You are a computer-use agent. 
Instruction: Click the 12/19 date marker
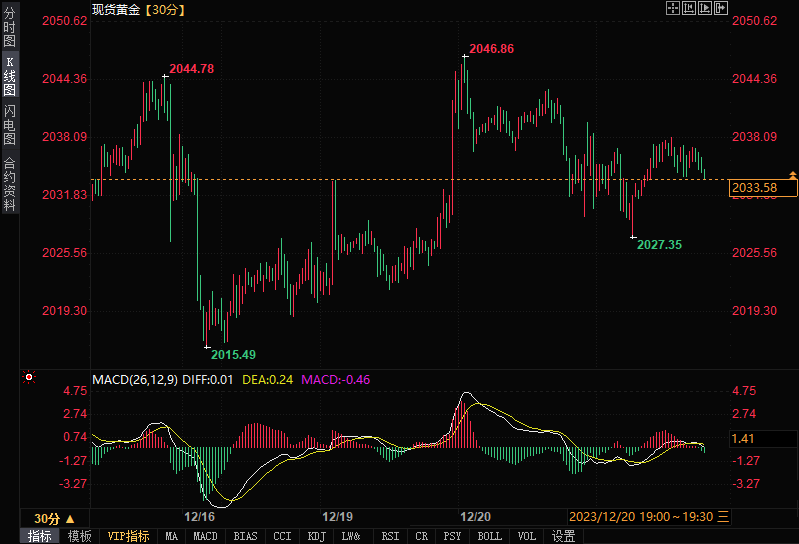(x=337, y=517)
